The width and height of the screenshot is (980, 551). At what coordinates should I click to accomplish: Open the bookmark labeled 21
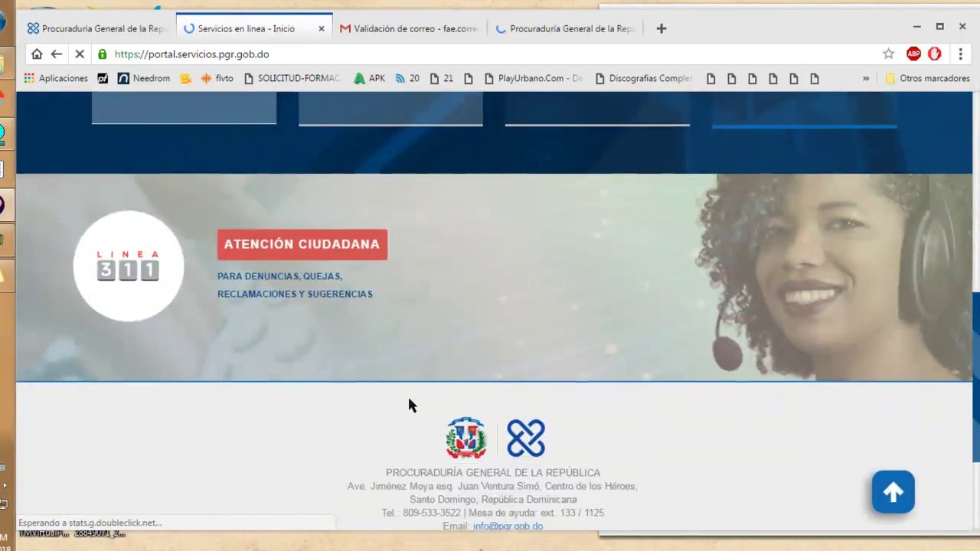point(442,78)
